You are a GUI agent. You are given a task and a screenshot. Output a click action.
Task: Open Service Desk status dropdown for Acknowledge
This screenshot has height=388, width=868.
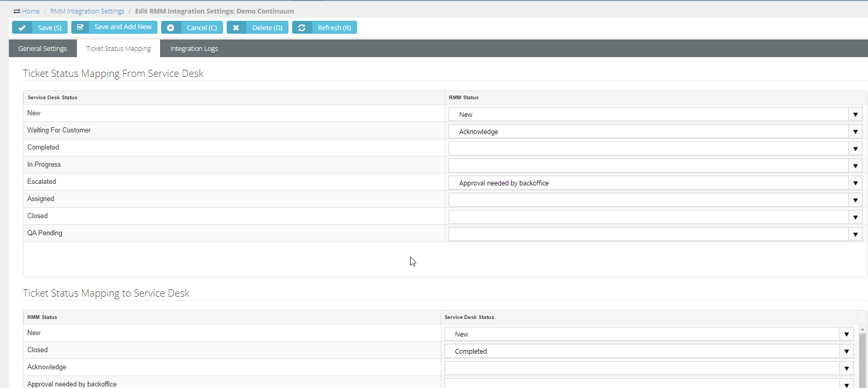[x=846, y=368]
